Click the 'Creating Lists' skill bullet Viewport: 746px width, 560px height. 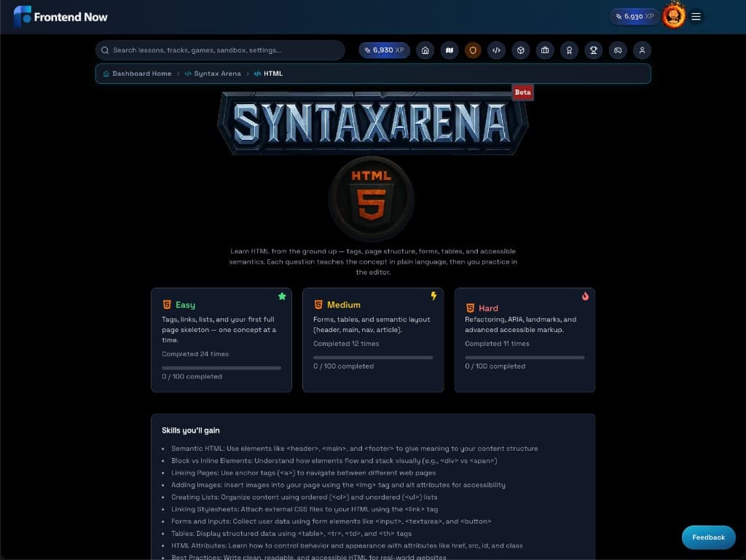pyautogui.click(x=304, y=497)
